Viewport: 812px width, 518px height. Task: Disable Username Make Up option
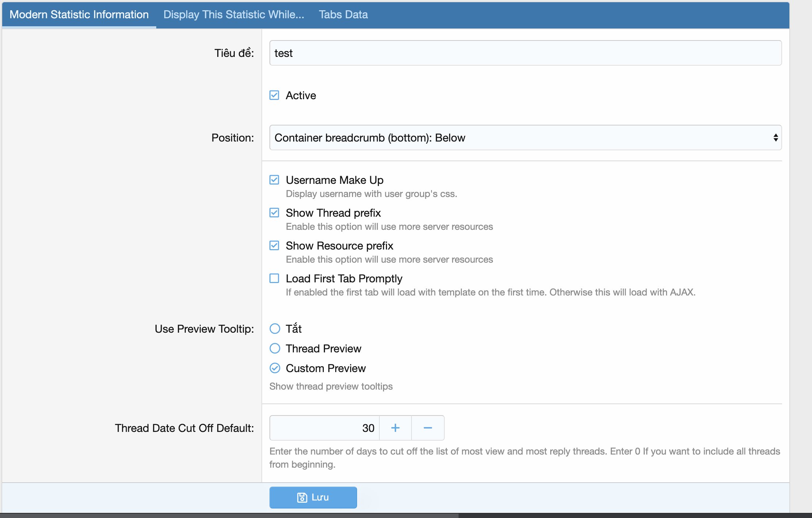(x=274, y=180)
